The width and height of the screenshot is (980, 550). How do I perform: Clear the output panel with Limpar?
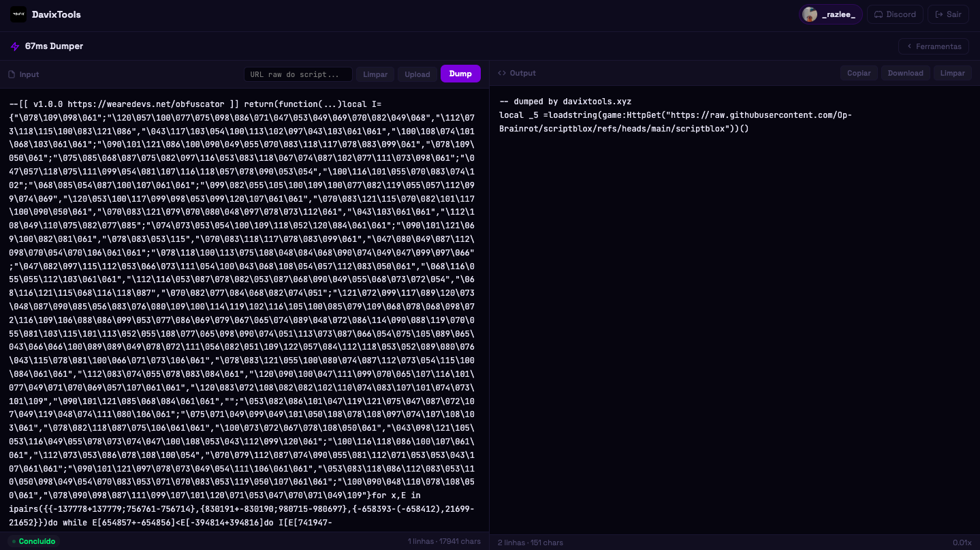[x=952, y=73]
